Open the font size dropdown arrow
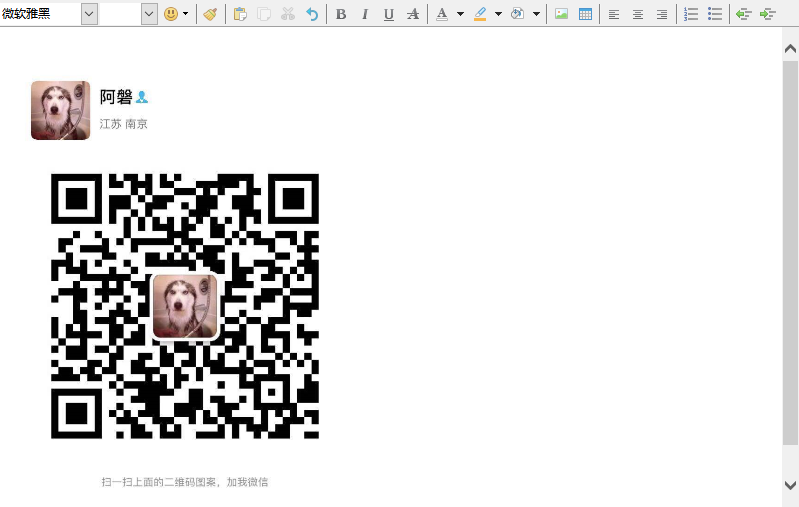 [x=149, y=14]
